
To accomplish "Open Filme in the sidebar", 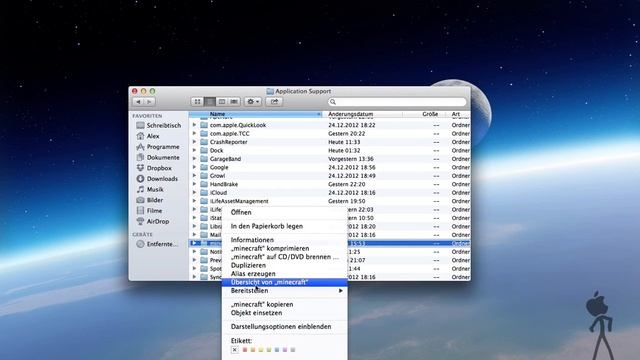I will pyautogui.click(x=149, y=211).
